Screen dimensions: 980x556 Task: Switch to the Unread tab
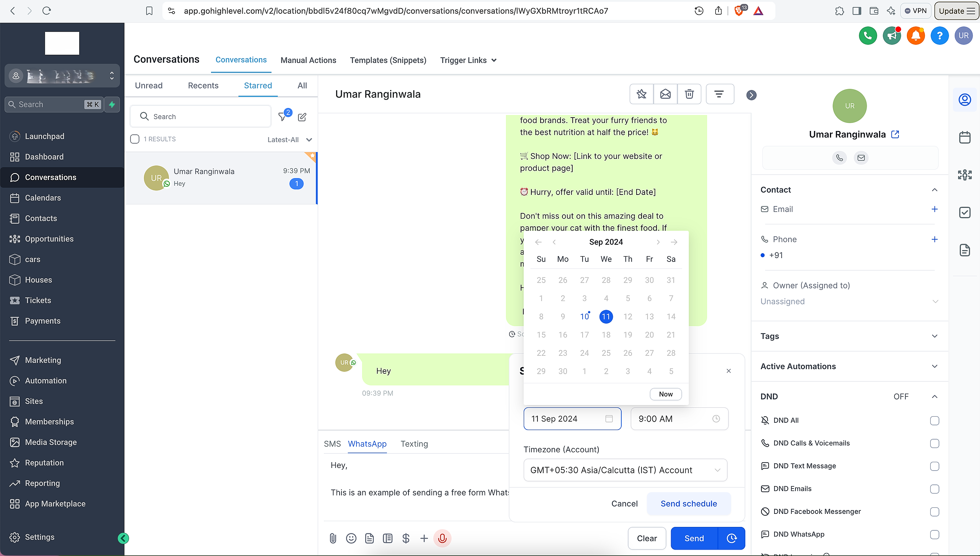149,85
